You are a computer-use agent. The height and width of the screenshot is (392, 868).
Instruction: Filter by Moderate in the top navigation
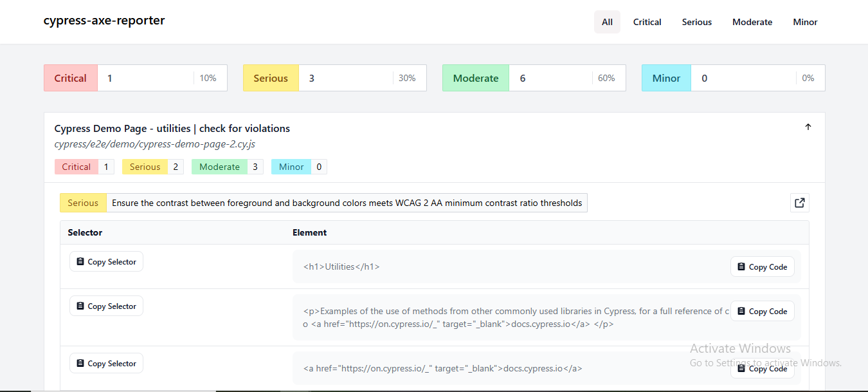pyautogui.click(x=752, y=22)
